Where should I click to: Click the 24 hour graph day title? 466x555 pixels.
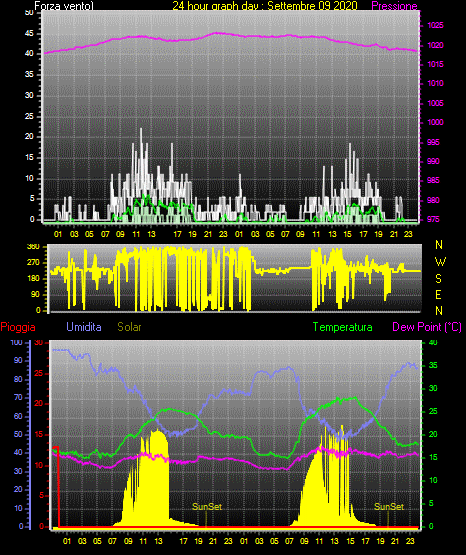(265, 6)
